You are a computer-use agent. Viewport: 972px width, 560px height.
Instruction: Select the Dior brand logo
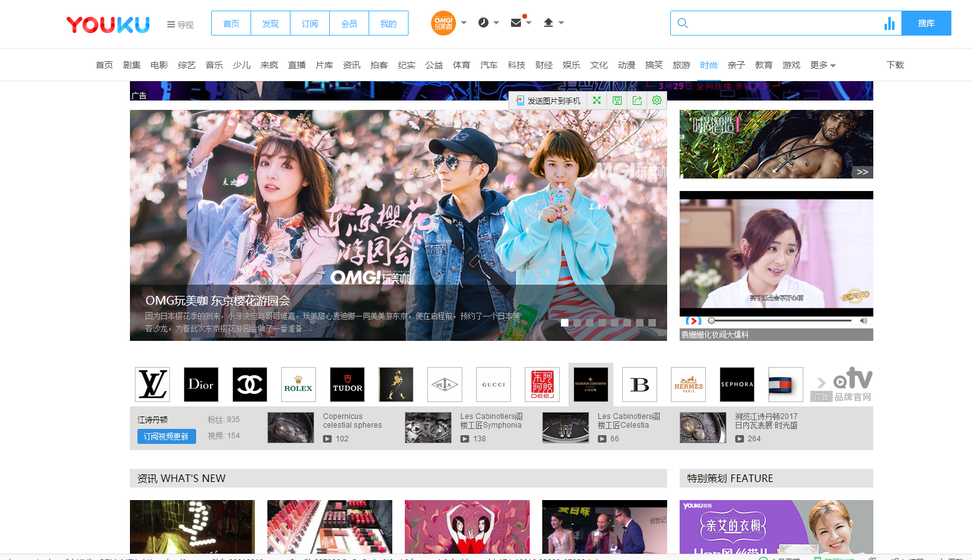201,385
